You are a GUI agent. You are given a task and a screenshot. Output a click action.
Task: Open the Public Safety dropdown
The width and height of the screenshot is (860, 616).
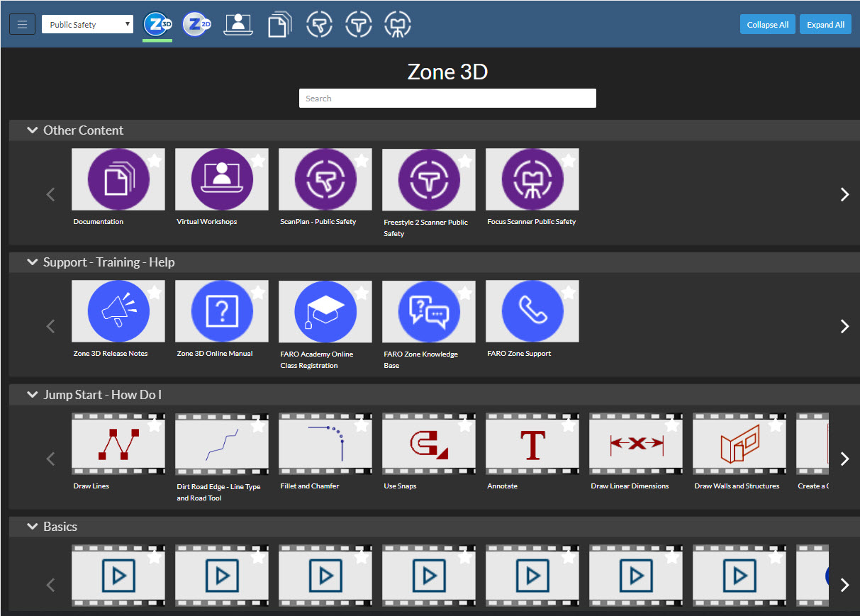click(x=87, y=24)
